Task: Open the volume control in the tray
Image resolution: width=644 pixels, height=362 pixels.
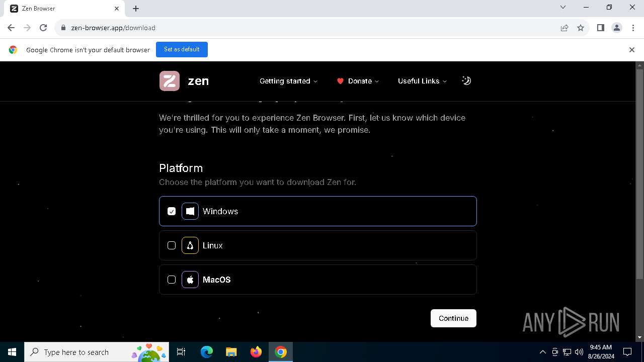Action: pyautogui.click(x=579, y=352)
